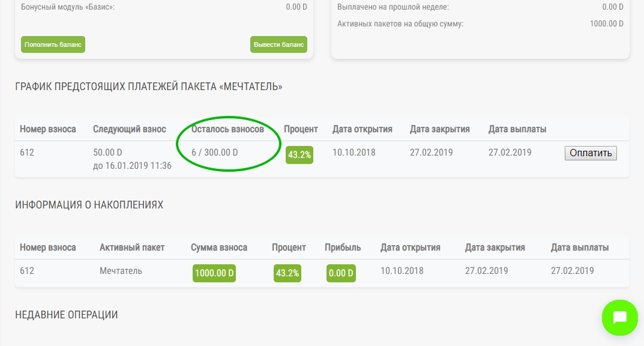Screen dimensions: 644x346
Task: Click payout date 27.02.2019 in payments schedule
Action: tap(510, 153)
